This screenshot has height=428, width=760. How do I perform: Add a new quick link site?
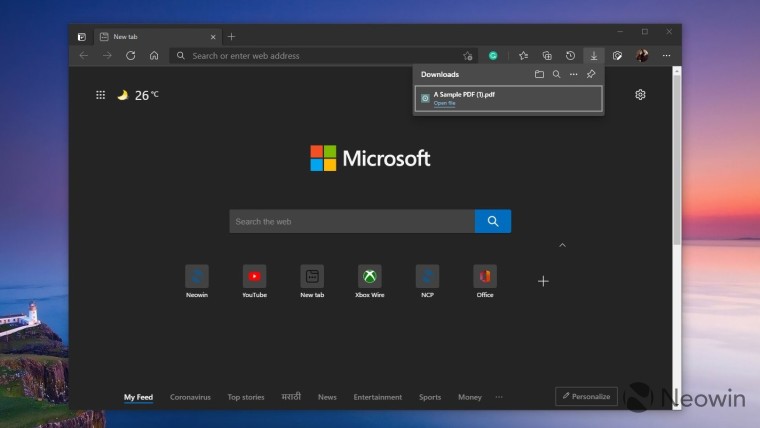543,281
